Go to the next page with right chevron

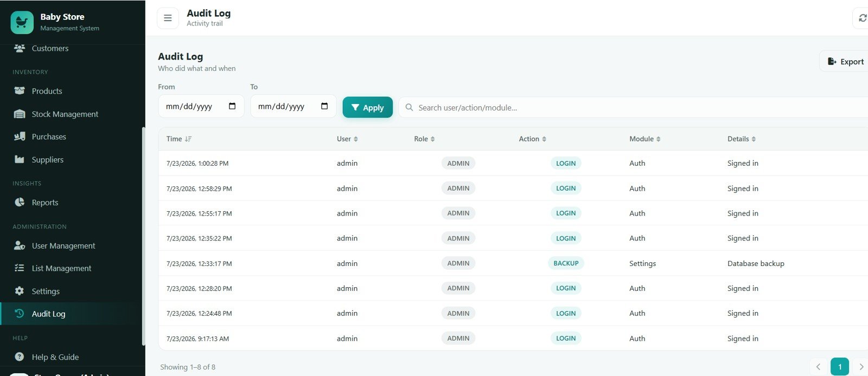(860, 367)
